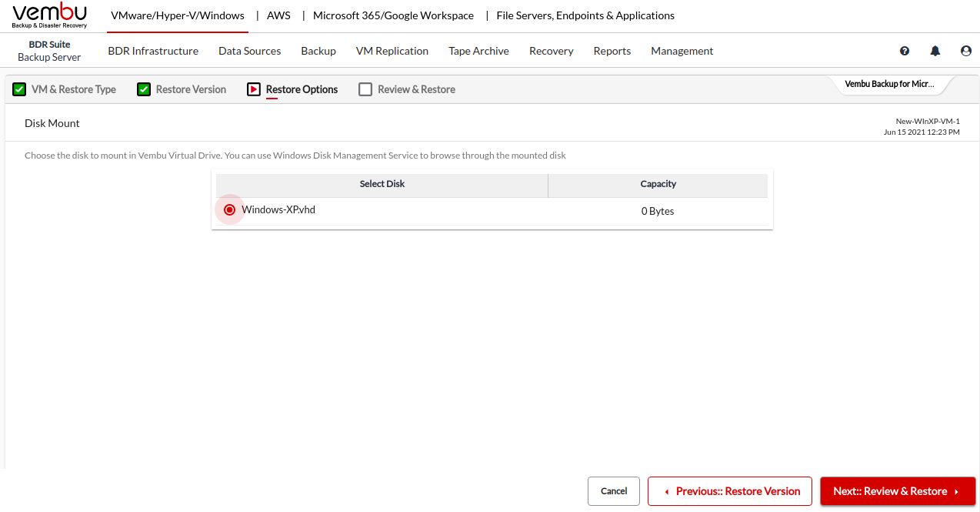The image size is (980, 512).
Task: Click the Vembu Backup for Micr... job label
Action: [889, 84]
